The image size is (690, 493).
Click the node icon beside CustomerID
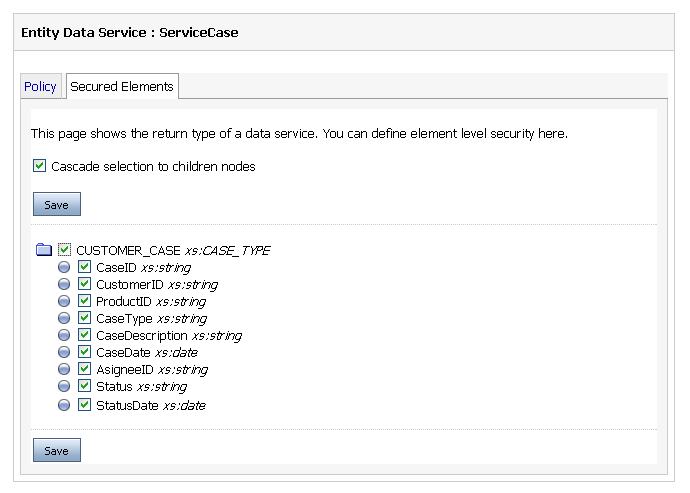(x=65, y=285)
